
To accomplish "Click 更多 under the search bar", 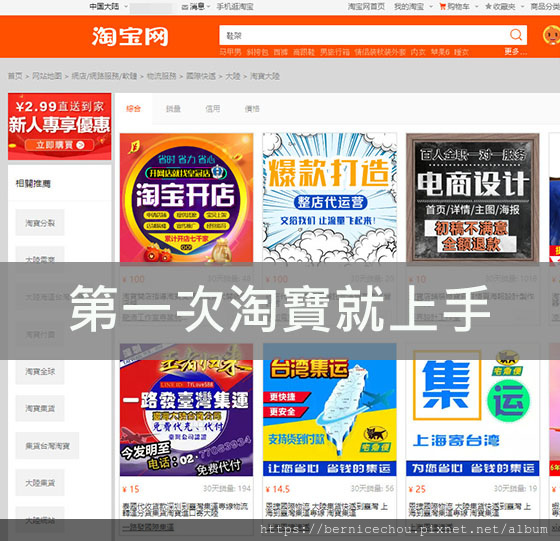I will pos(515,52).
